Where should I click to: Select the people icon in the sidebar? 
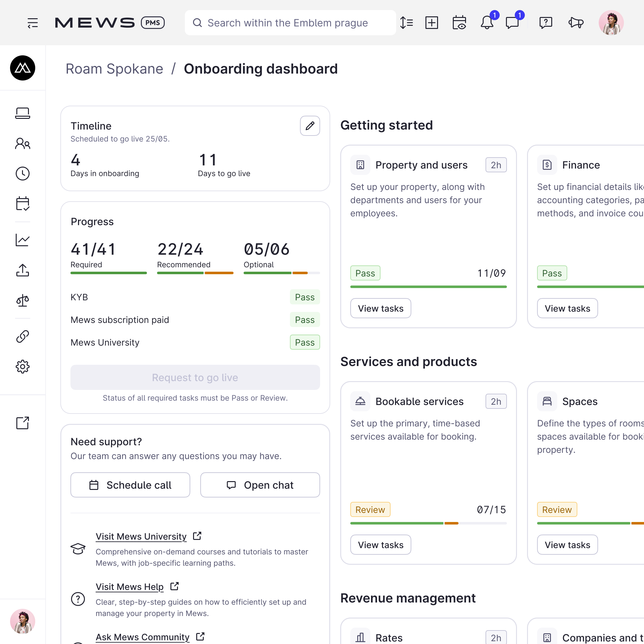22,143
